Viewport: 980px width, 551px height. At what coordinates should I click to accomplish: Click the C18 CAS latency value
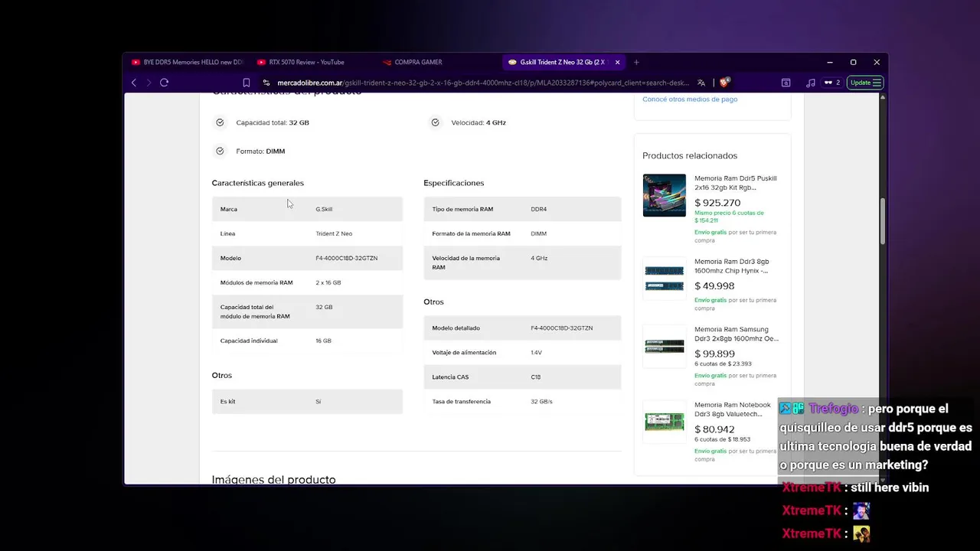(535, 377)
